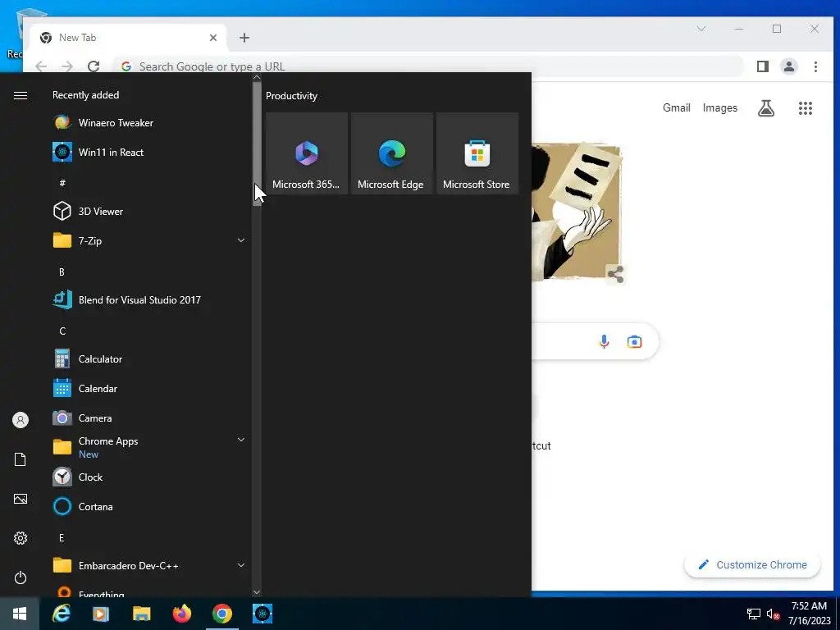Launch Calculator from Start menu
This screenshot has width=840, height=630.
click(x=148, y=359)
